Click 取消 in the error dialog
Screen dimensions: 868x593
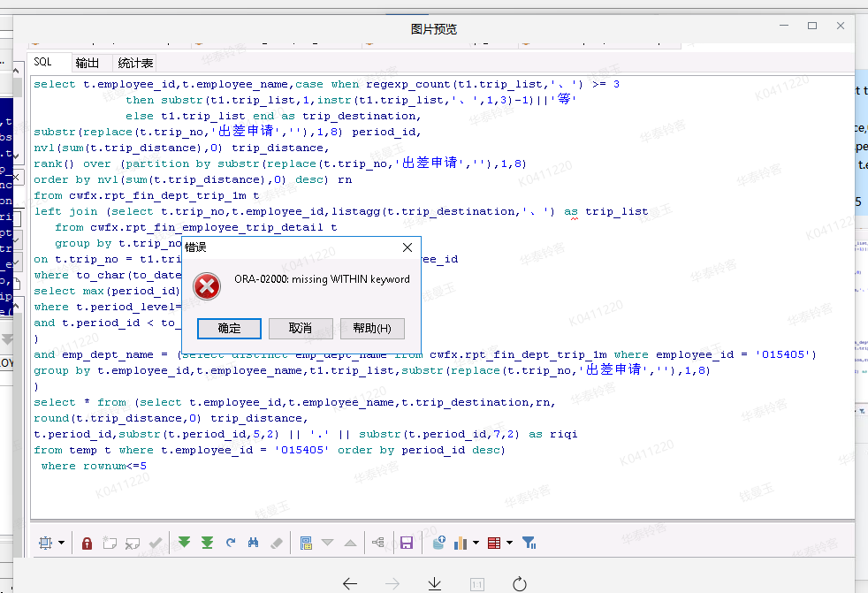[301, 329]
